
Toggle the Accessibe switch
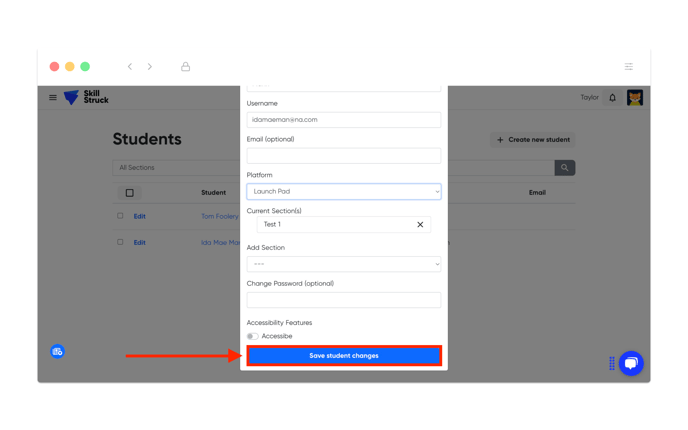coord(252,337)
